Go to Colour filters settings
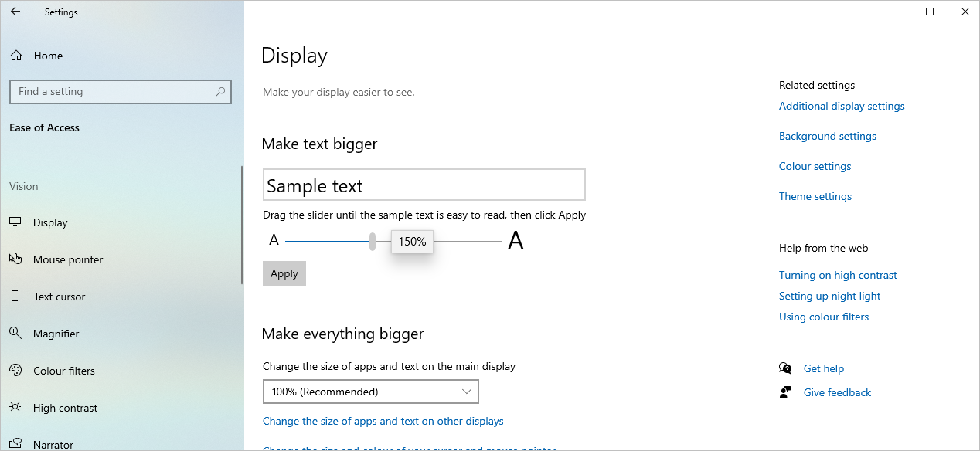The width and height of the screenshot is (980, 451). (64, 371)
